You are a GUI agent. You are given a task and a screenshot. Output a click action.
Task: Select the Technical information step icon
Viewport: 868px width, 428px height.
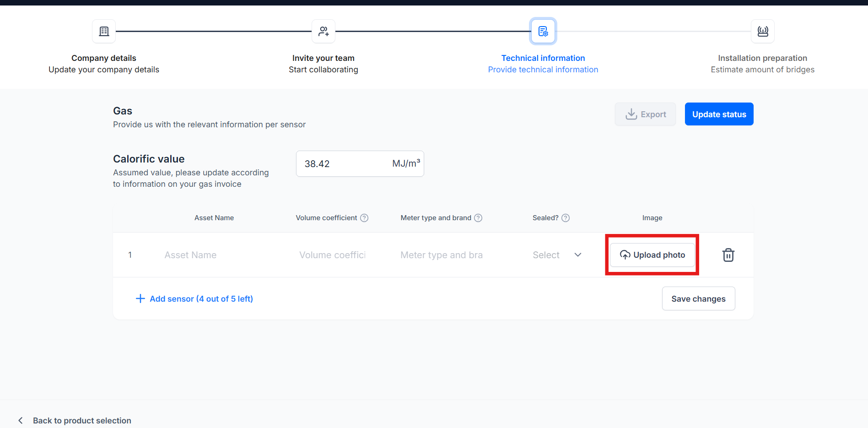(x=543, y=31)
